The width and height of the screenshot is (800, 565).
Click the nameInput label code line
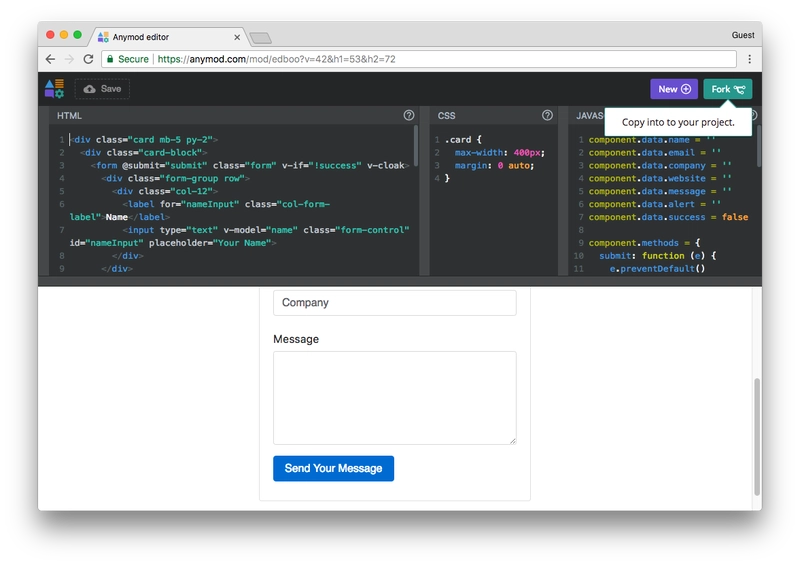[x=199, y=210]
